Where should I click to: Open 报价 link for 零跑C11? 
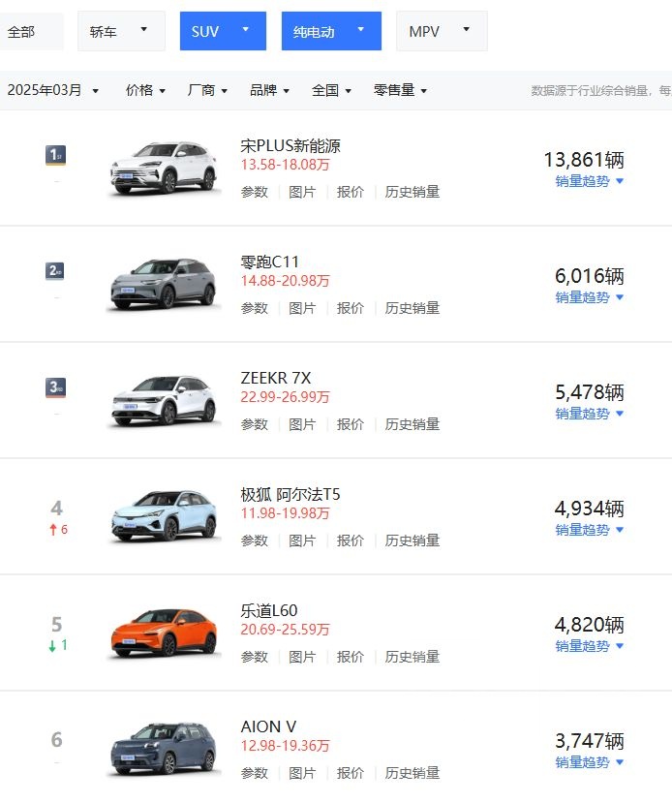coord(351,308)
